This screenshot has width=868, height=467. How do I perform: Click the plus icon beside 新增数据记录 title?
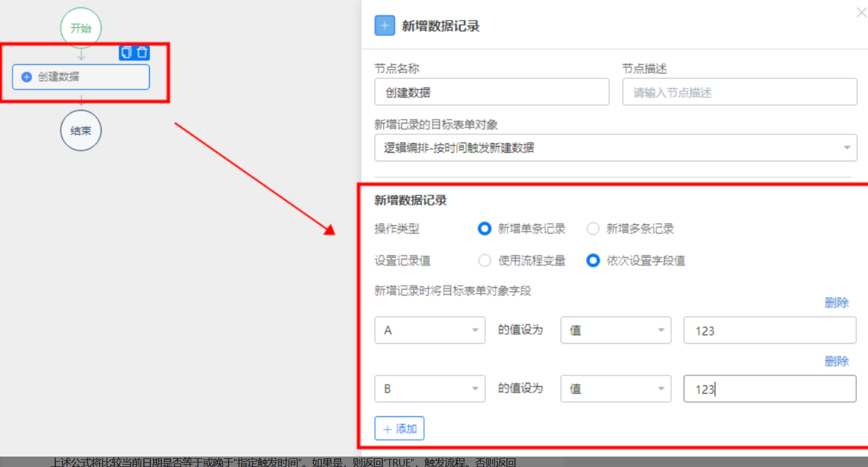click(x=385, y=26)
